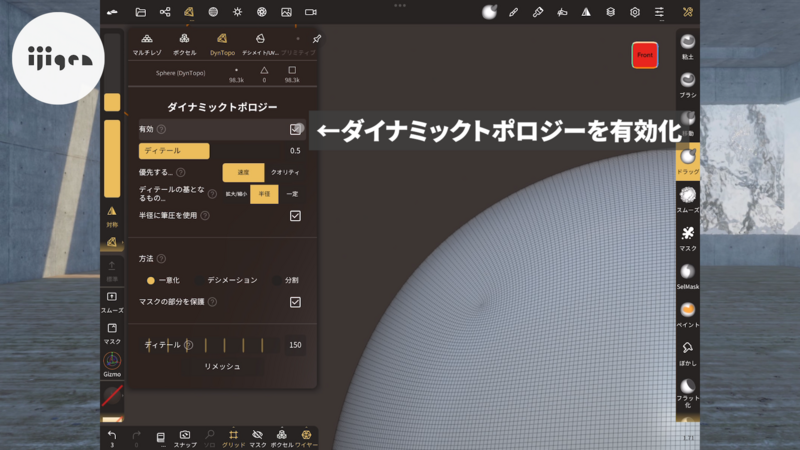The height and width of the screenshot is (450, 800).
Task: Switch to the ボクセル tab in panel
Action: click(184, 44)
